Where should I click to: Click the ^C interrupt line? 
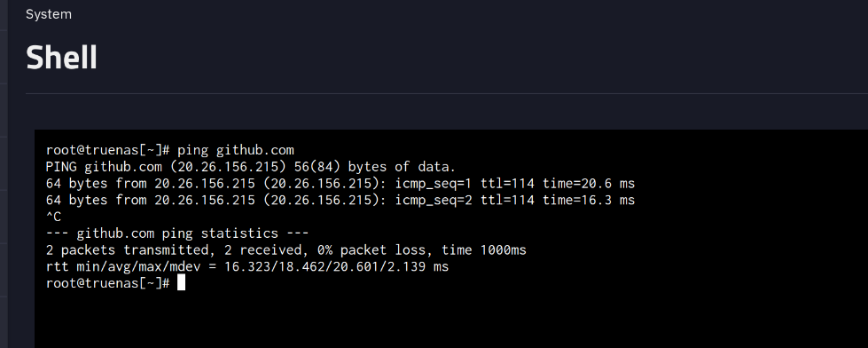click(54, 217)
